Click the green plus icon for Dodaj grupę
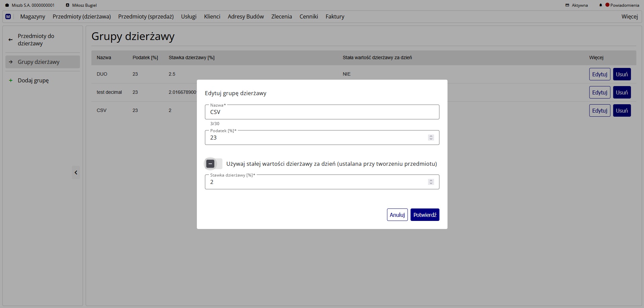 click(11, 80)
